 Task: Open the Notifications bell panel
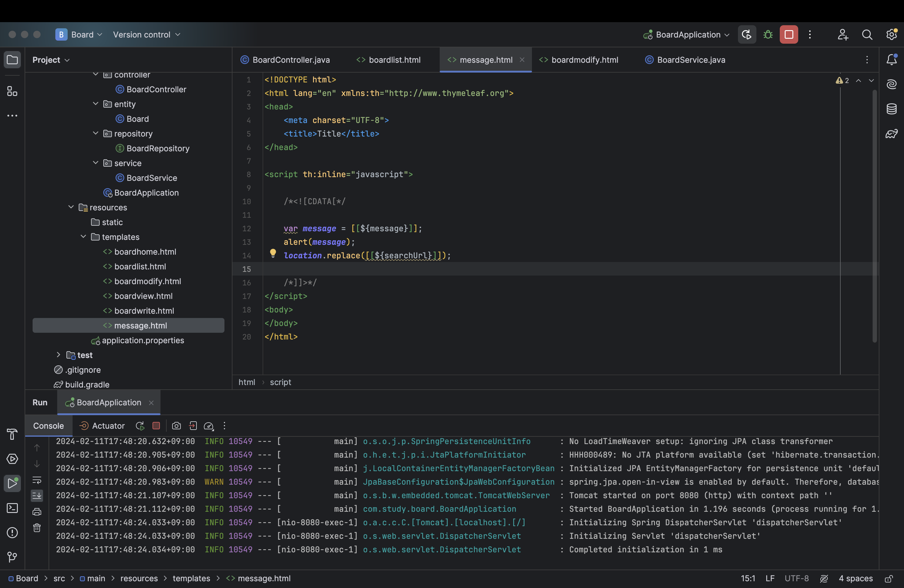[x=891, y=60]
